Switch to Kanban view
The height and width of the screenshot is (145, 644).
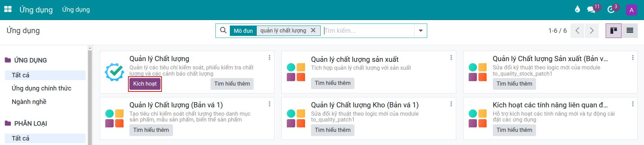(614, 31)
